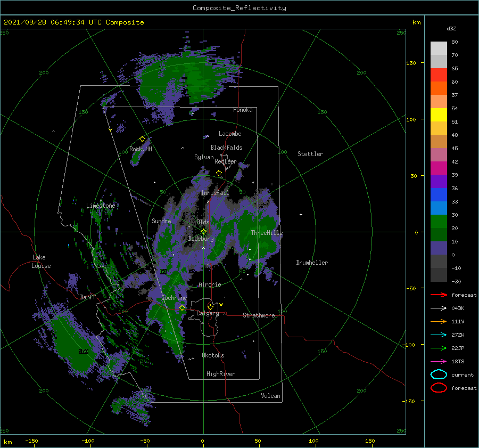Click the white plus marker west of Stettler
The height and width of the screenshot is (448, 479).
tap(301, 214)
